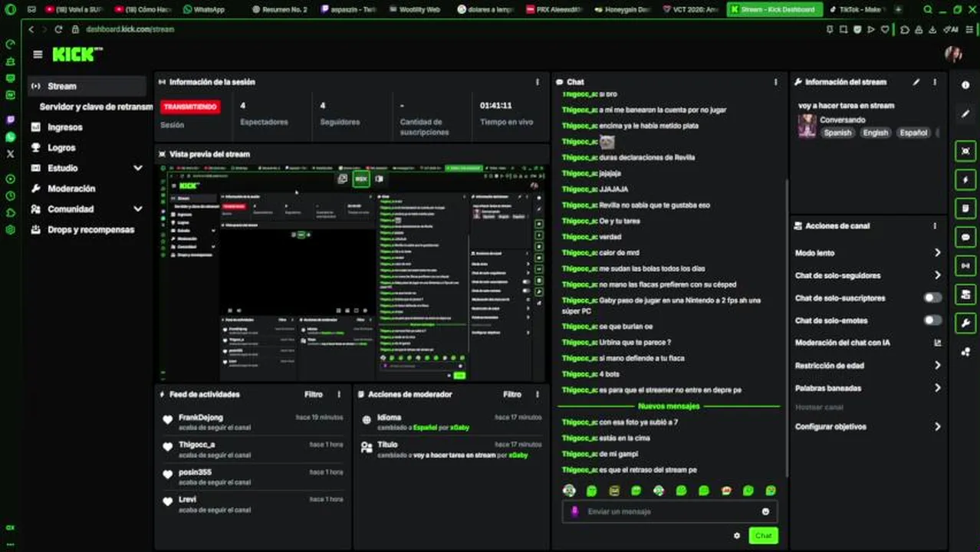The image size is (980, 552).
Task: Click the Twitch icon in browser sidebar
Action: [10, 120]
